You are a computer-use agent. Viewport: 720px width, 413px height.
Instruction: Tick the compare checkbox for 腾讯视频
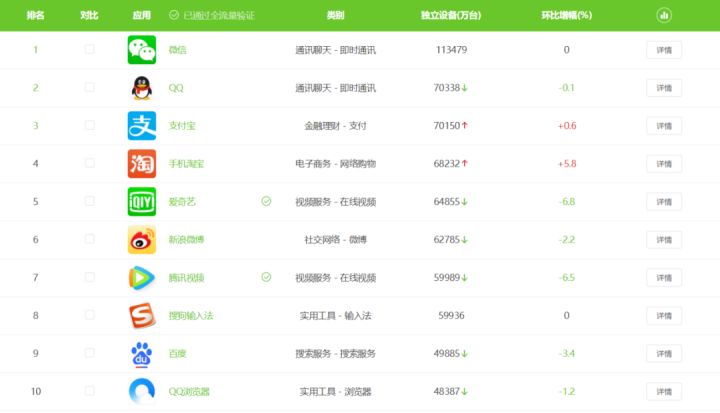(x=90, y=277)
